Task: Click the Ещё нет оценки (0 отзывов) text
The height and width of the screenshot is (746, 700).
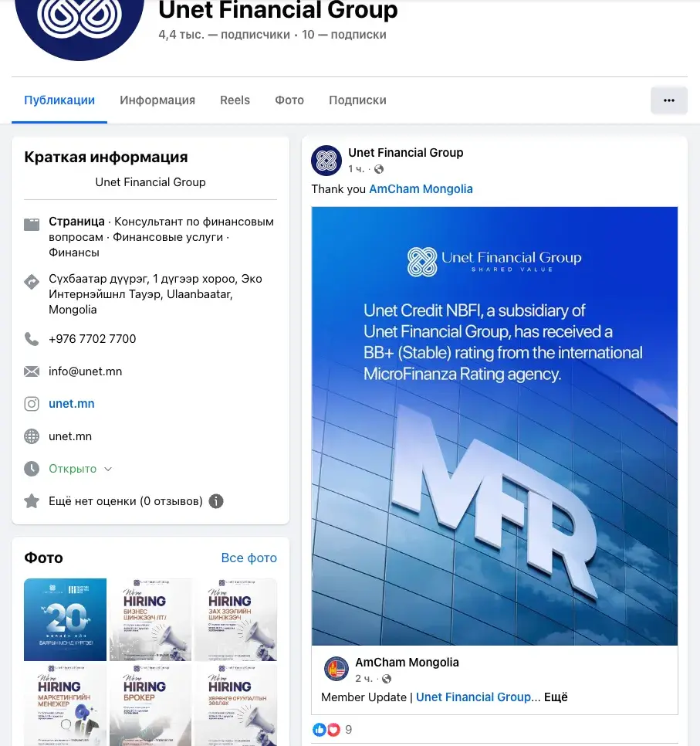Action: (126, 501)
